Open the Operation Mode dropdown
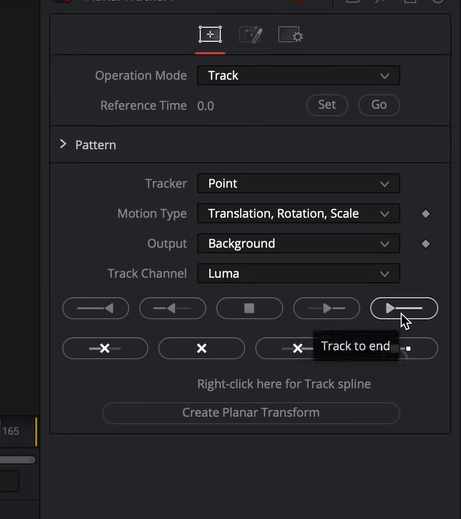Screen dimensions: 461x519 pyautogui.click(x=298, y=76)
